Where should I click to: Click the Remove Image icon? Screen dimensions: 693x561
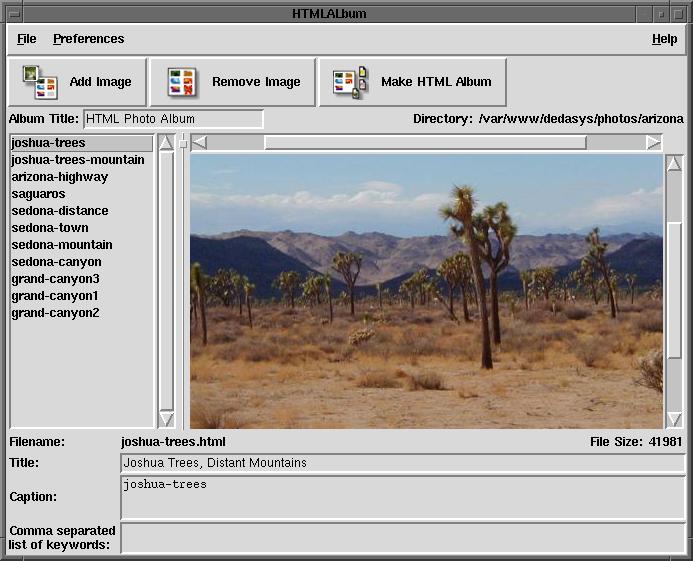pyautogui.click(x=181, y=82)
